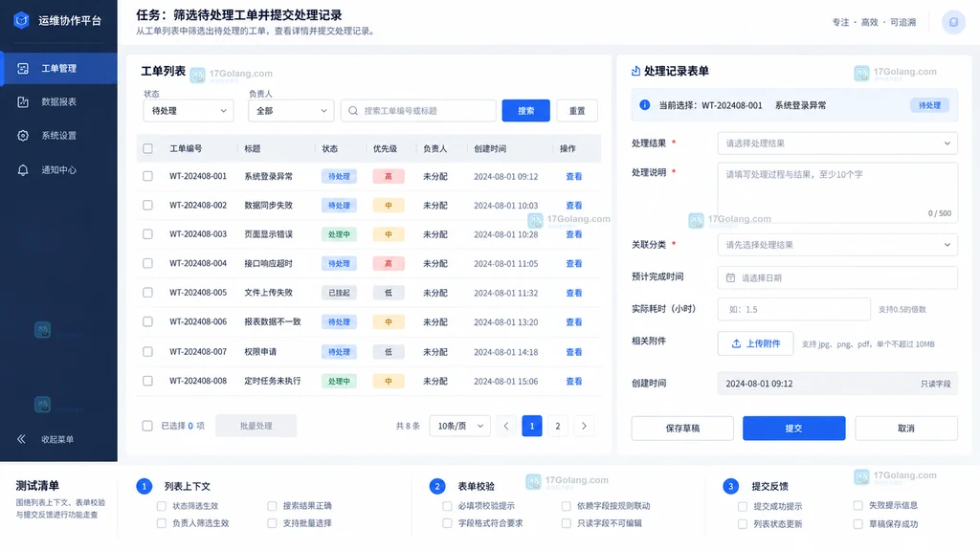Toggle the 已选择 footer checkbox
This screenshot has width=980, height=551.
147,426
